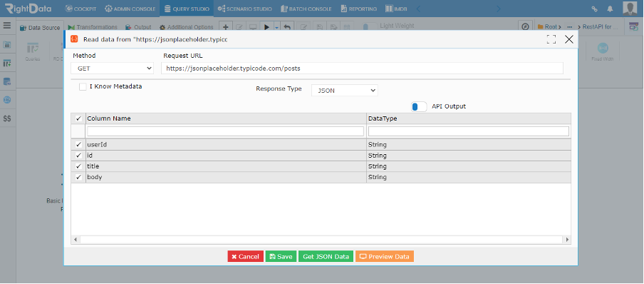Expand the run options dropdown arrow
Image resolution: width=644 pixels, height=284 pixels.
click(x=277, y=28)
